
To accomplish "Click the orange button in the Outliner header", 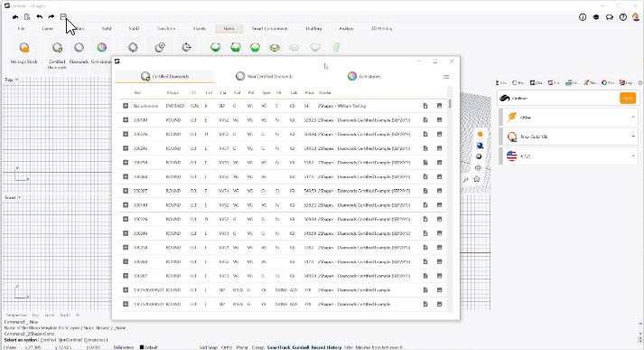I will click(x=628, y=98).
